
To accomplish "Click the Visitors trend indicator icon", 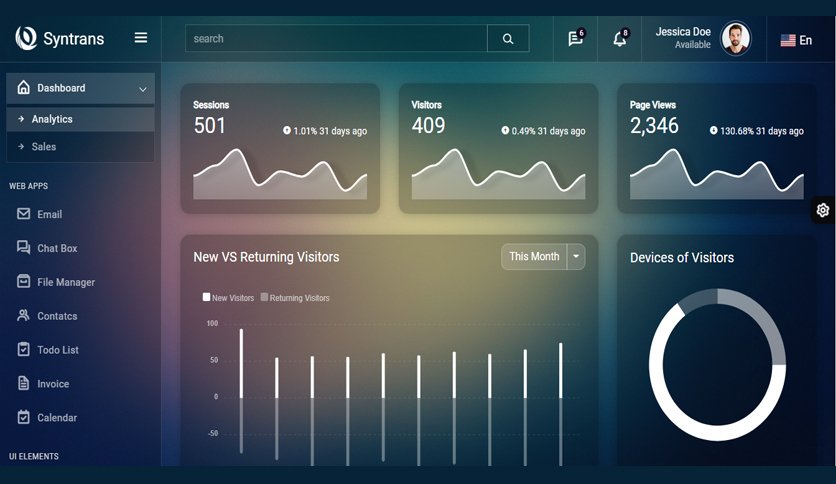I will pyautogui.click(x=505, y=130).
